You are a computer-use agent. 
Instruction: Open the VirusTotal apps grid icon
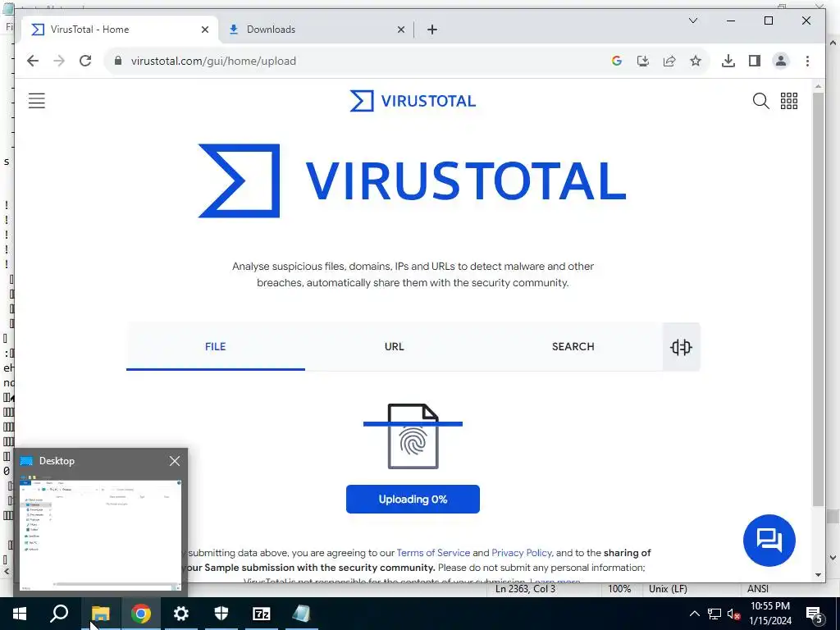[x=788, y=101]
